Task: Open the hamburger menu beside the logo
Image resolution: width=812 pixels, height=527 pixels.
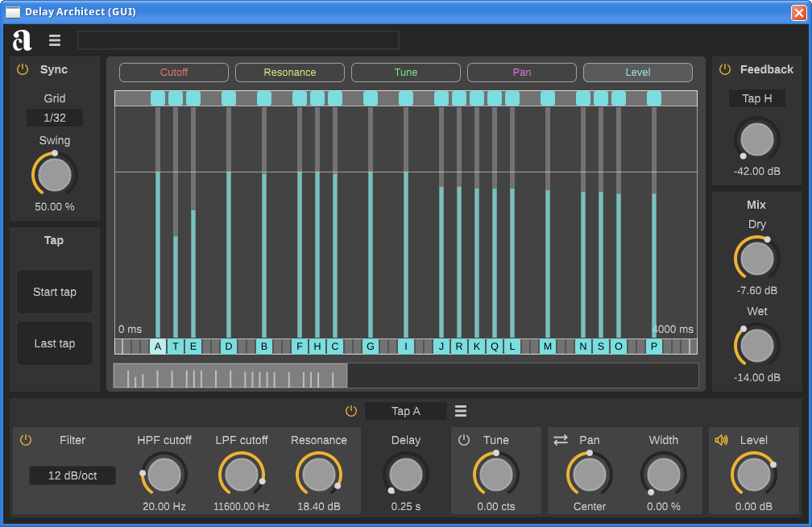Action: [55, 40]
